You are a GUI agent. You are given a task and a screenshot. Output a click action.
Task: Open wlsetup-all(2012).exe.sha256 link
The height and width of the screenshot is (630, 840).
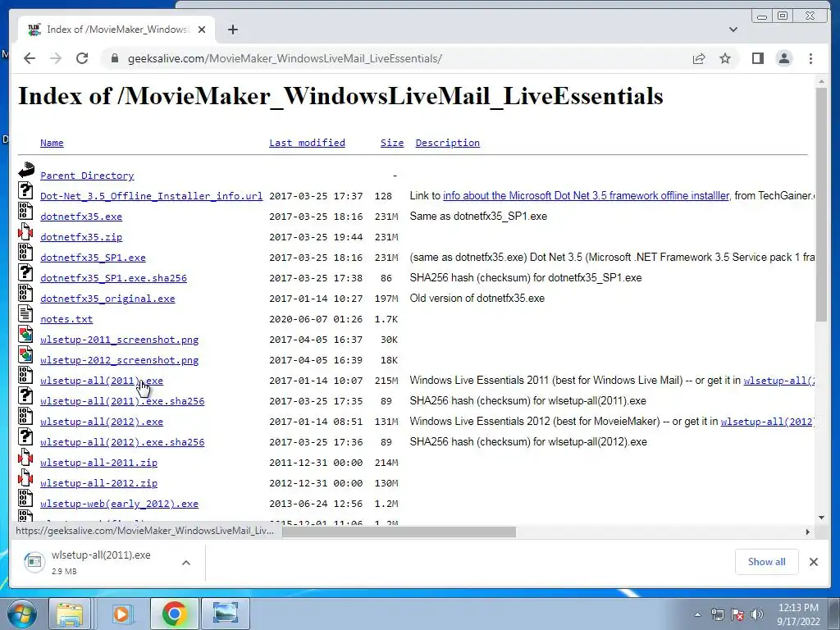click(122, 442)
